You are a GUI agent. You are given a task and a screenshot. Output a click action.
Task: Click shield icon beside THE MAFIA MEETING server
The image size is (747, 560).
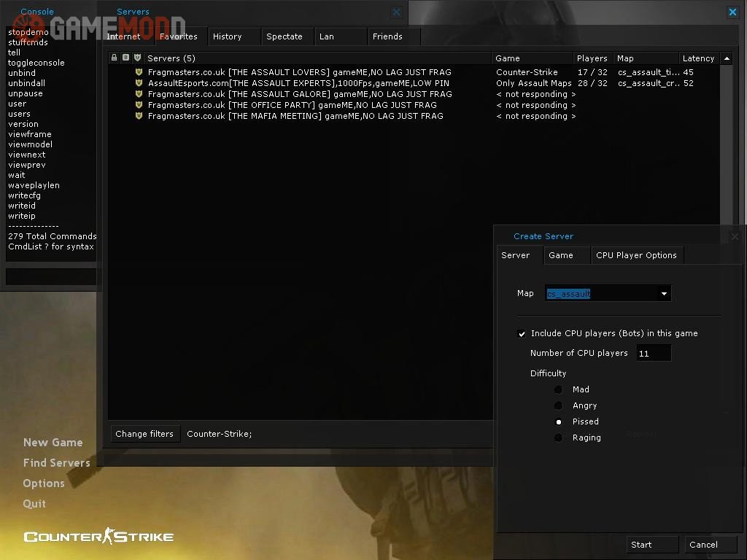coord(139,116)
